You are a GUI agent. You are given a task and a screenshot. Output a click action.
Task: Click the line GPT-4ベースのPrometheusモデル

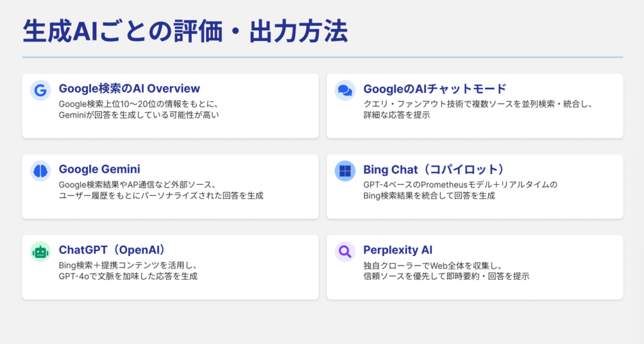click(460, 185)
